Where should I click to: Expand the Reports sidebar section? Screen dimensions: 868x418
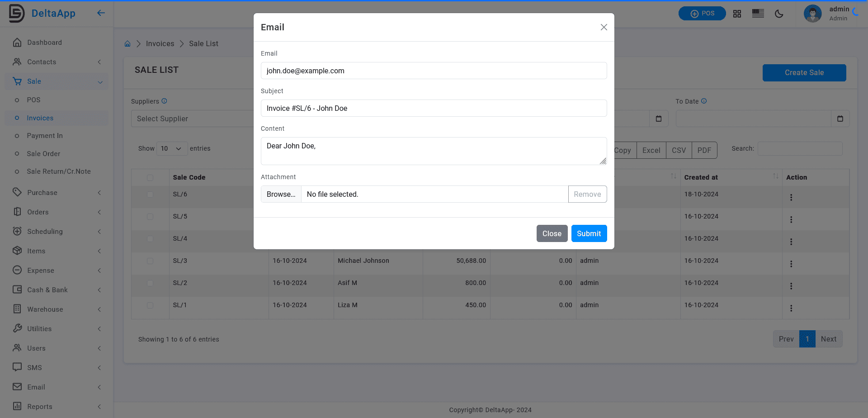click(x=39, y=406)
